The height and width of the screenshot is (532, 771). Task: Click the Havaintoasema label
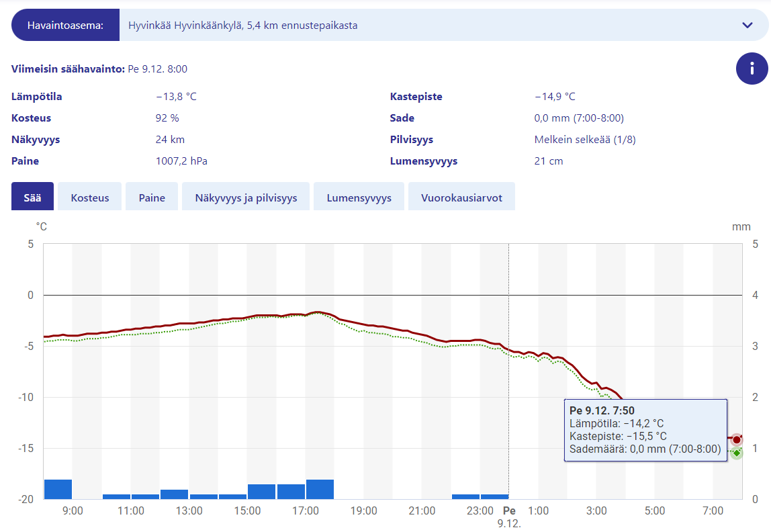click(65, 26)
